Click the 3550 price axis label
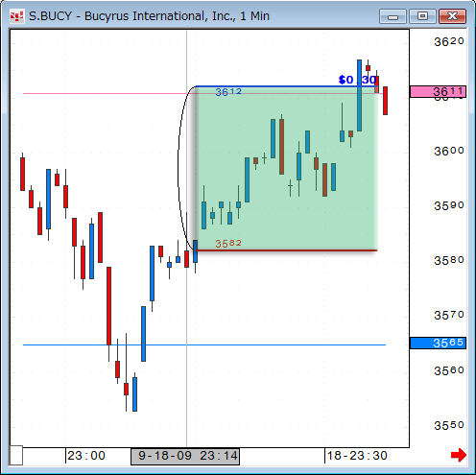This screenshot has width=476, height=475. point(449,425)
